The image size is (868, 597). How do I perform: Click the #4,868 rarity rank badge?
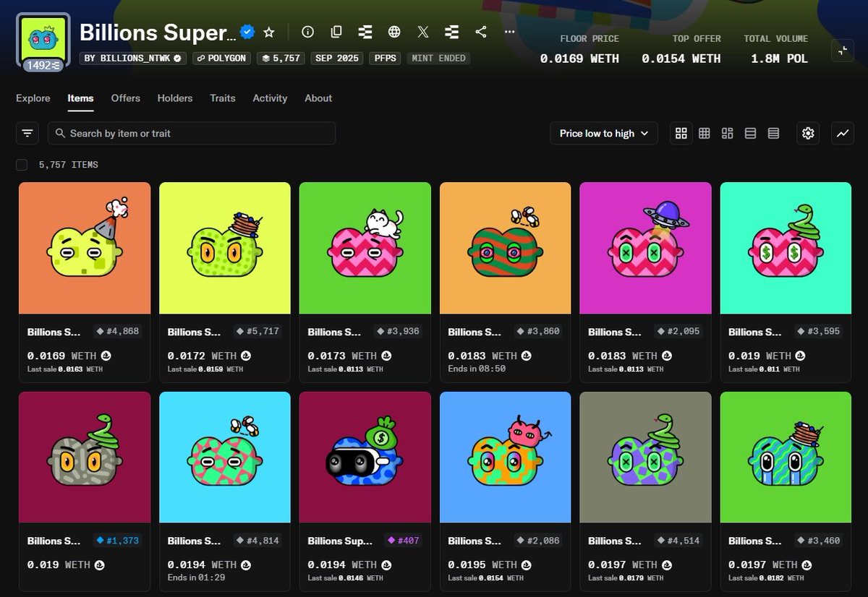coord(116,332)
